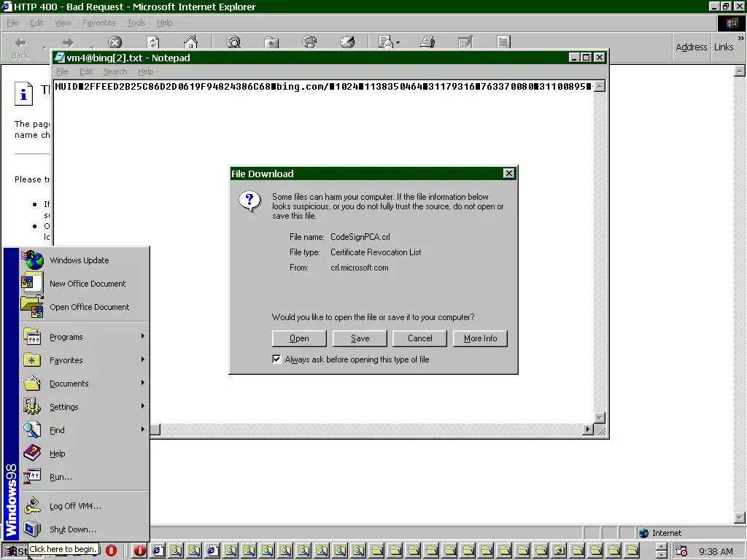The width and height of the screenshot is (747, 560).
Task: Click the scheduler icon in system tray
Action: tap(682, 551)
